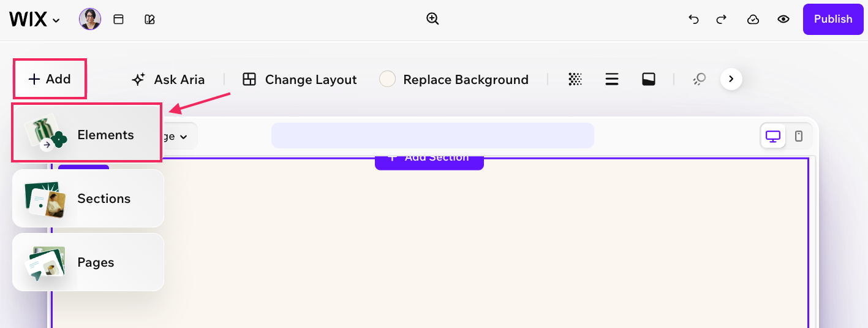Expand toolbar with the right chevron
This screenshot has height=328, width=868.
(x=731, y=79)
